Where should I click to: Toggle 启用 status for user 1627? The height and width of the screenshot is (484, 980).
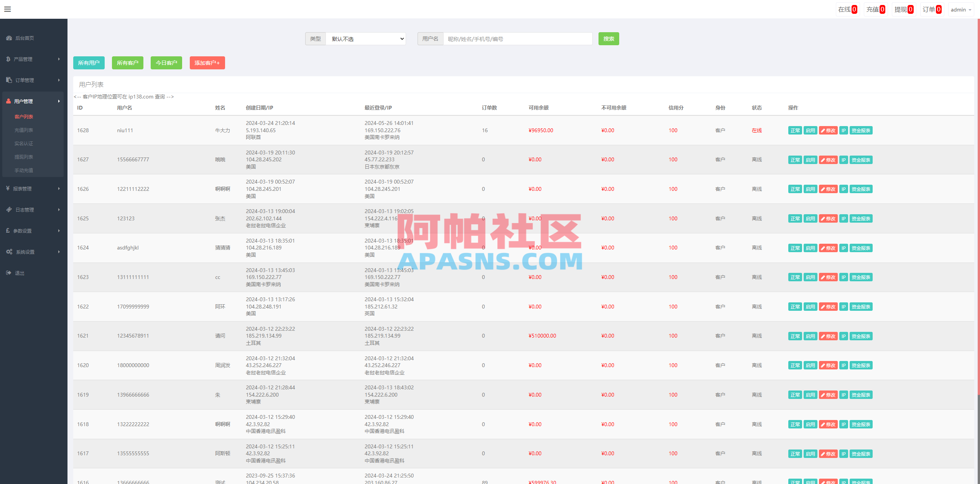[x=810, y=159]
